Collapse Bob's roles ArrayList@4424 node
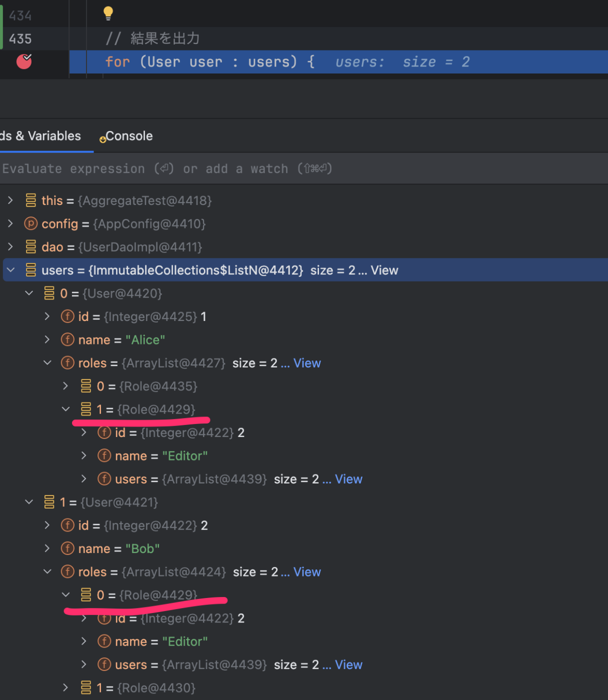Screen dimensions: 608x700 click(x=47, y=571)
